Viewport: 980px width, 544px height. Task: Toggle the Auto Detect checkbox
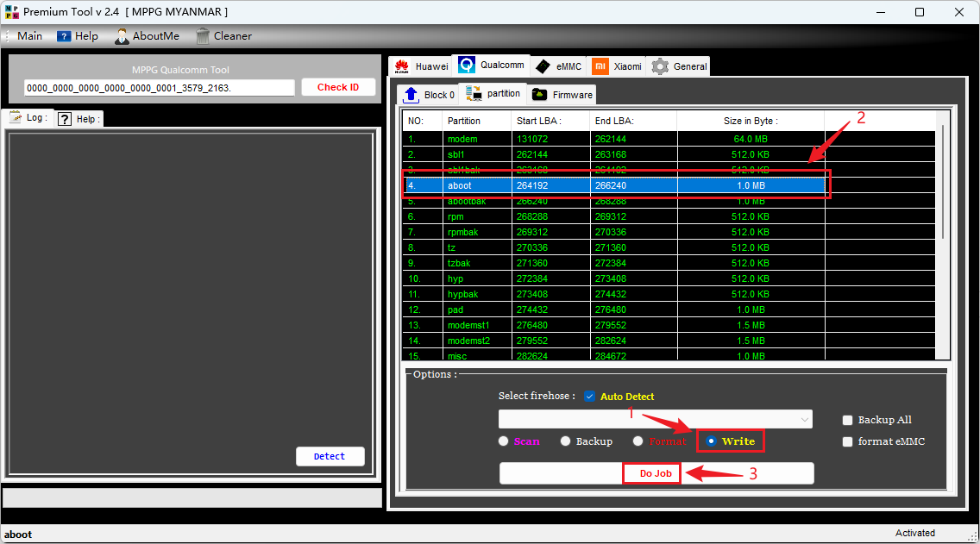point(590,397)
